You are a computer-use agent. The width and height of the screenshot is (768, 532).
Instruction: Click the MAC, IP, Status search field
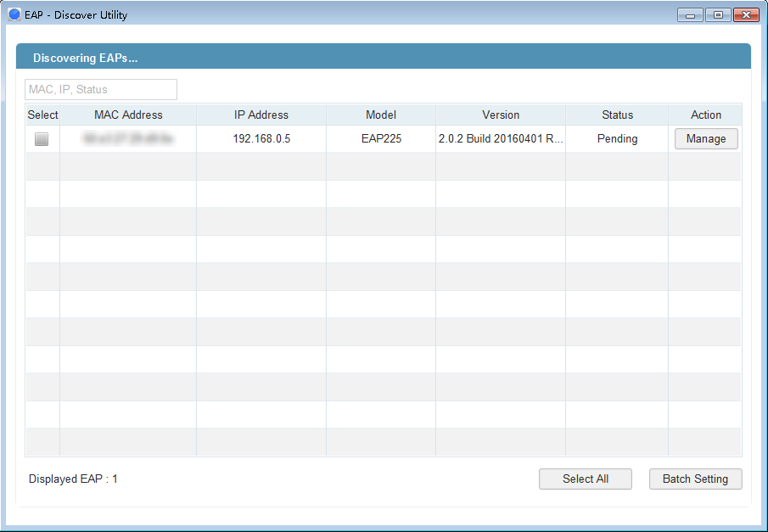coord(100,89)
